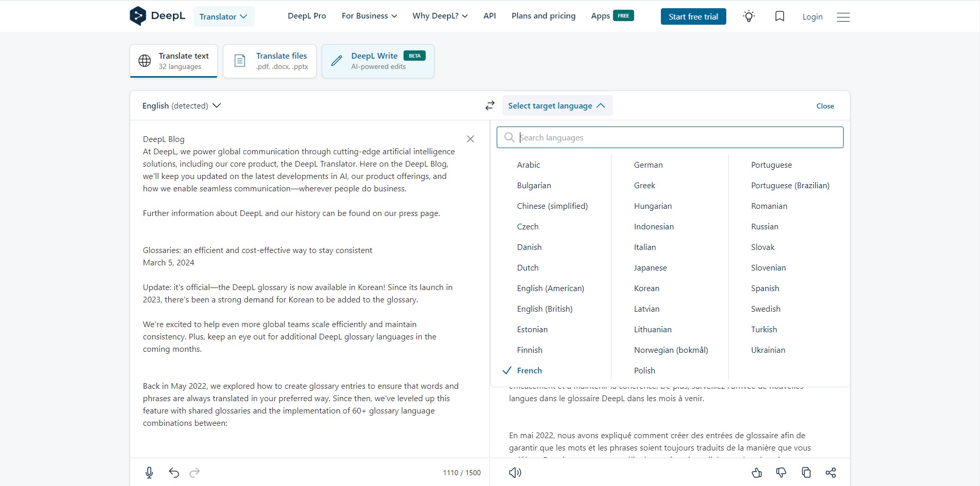The image size is (980, 486).
Task: Select Russian as target language
Action: pyautogui.click(x=764, y=226)
